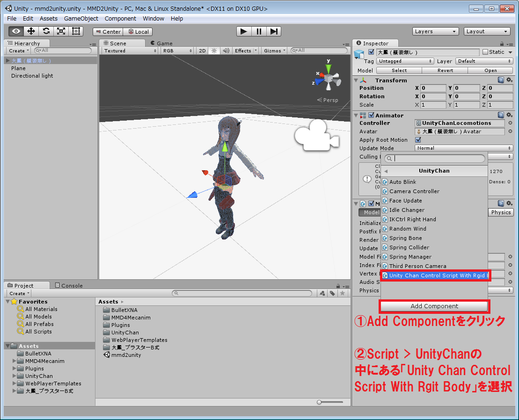This screenshot has height=420, width=519.
Task: Switch to the Game tab
Action: tap(161, 43)
